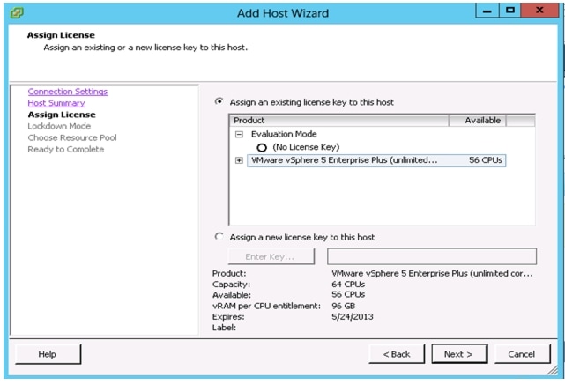Click the Choose Resource Pool step label

72,137
